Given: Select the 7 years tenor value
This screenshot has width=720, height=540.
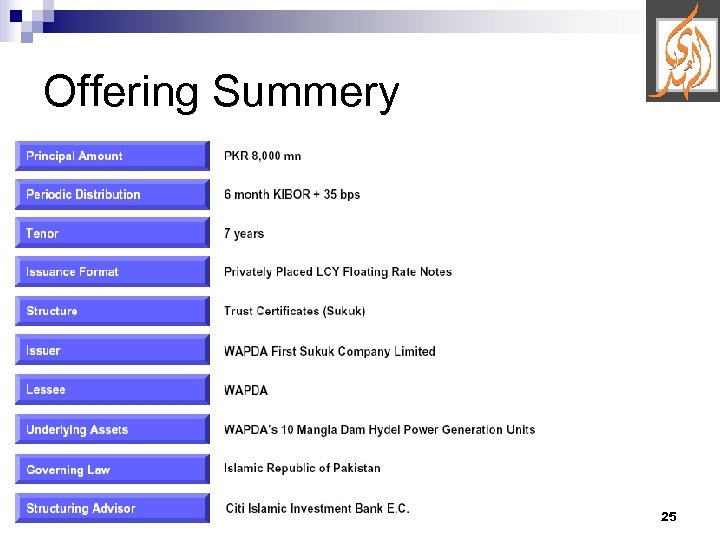Looking at the screenshot, I should 244,234.
